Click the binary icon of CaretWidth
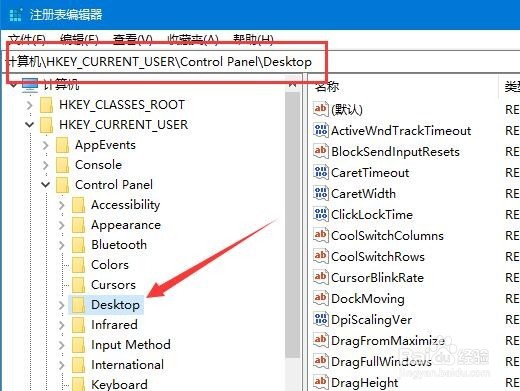 click(321, 193)
